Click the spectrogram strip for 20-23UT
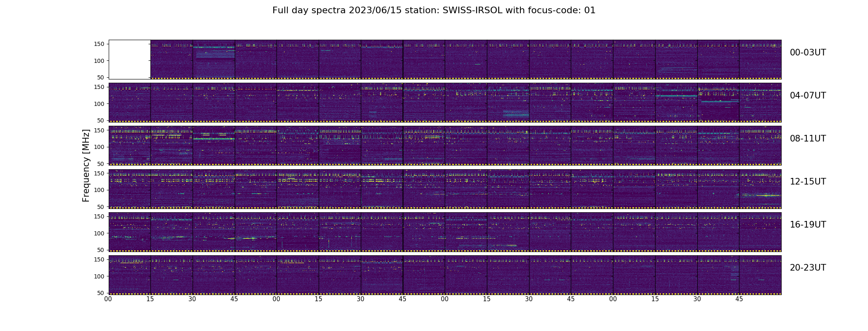Viewport: 868px width, 331px height. [445, 275]
